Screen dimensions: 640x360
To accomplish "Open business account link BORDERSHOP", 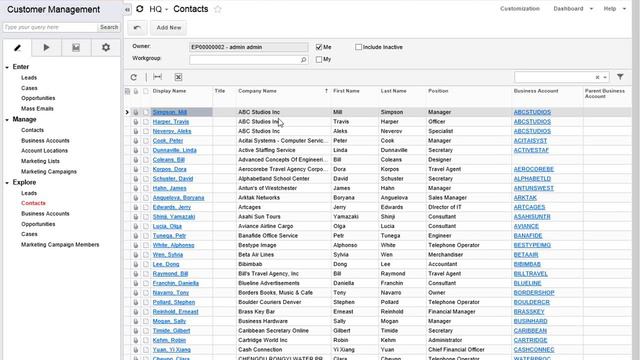I will [x=534, y=293].
